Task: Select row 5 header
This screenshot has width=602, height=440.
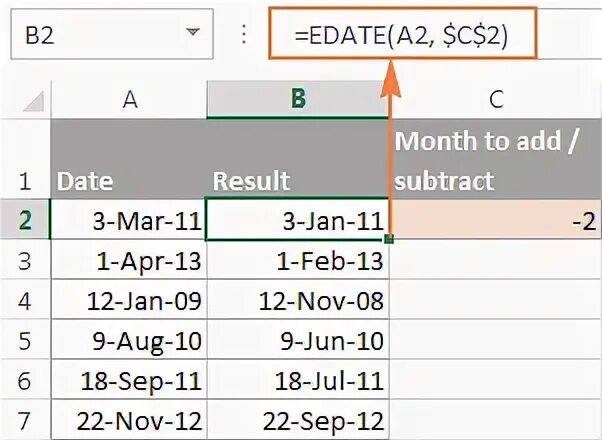Action: pyautogui.click(x=27, y=341)
